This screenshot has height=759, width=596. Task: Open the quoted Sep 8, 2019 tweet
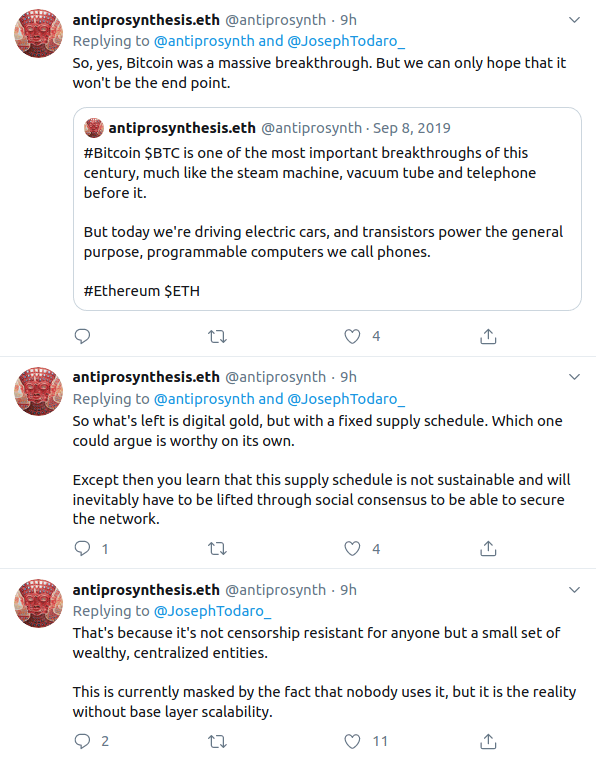pos(327,209)
